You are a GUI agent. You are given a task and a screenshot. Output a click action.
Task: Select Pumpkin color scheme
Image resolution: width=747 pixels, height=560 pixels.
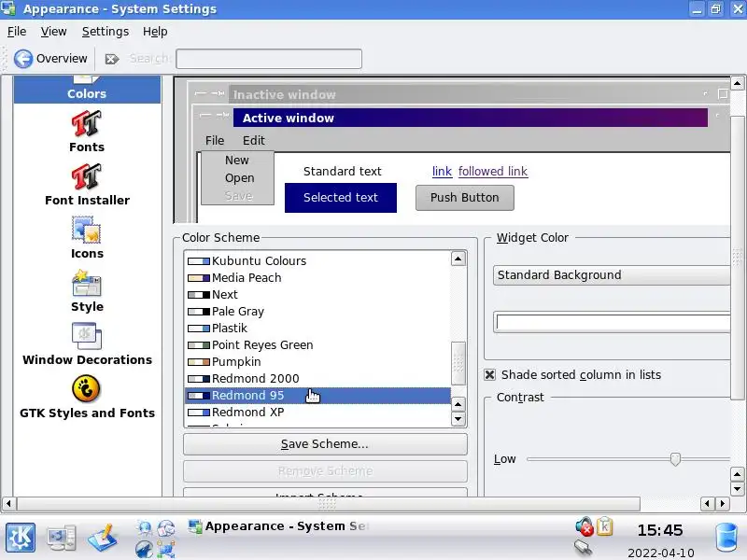pyautogui.click(x=317, y=362)
